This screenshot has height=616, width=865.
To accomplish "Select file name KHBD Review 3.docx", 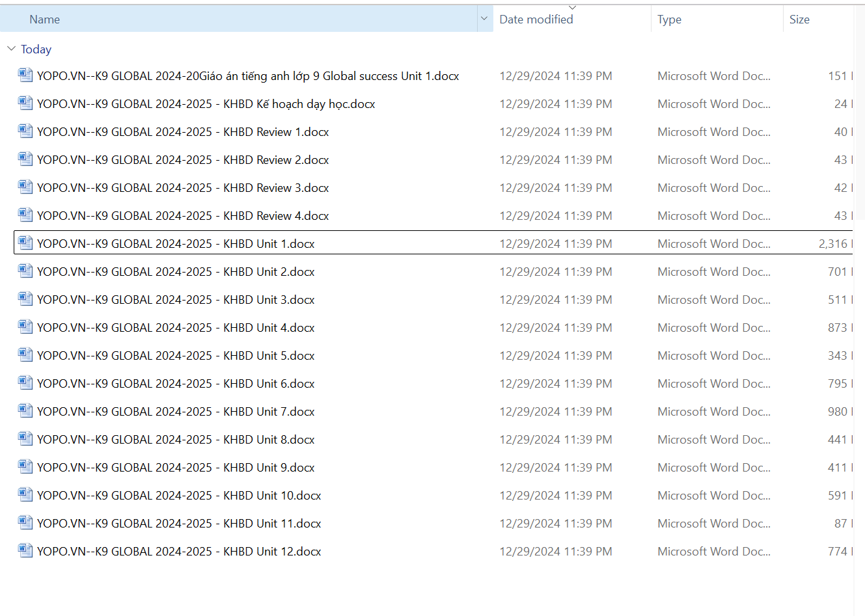I will (x=183, y=188).
